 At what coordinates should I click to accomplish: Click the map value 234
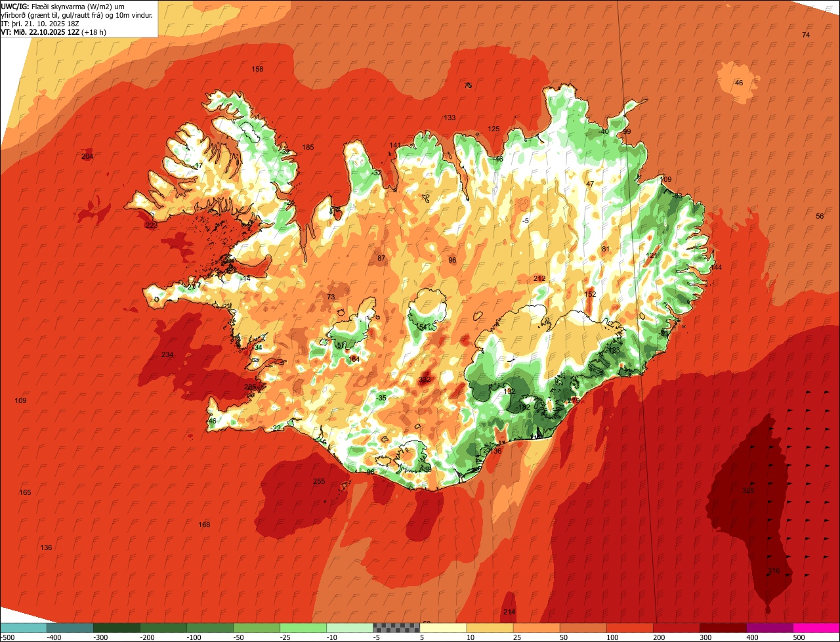click(x=167, y=354)
